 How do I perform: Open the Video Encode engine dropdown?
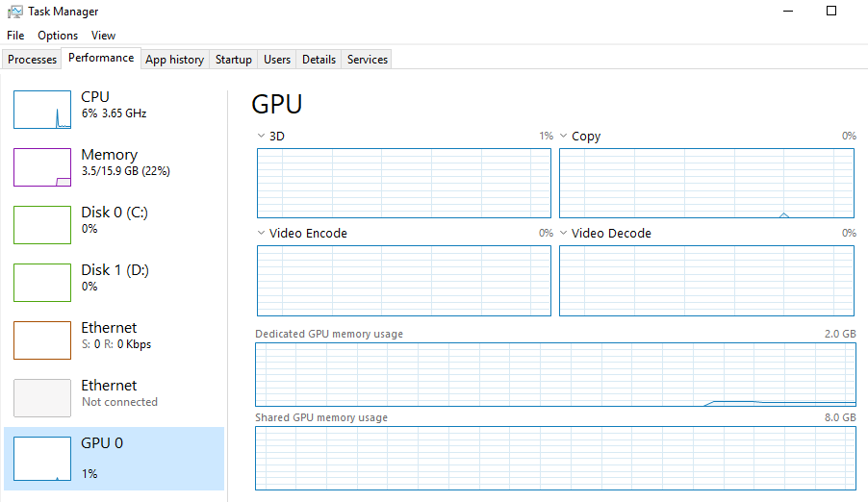tap(262, 234)
